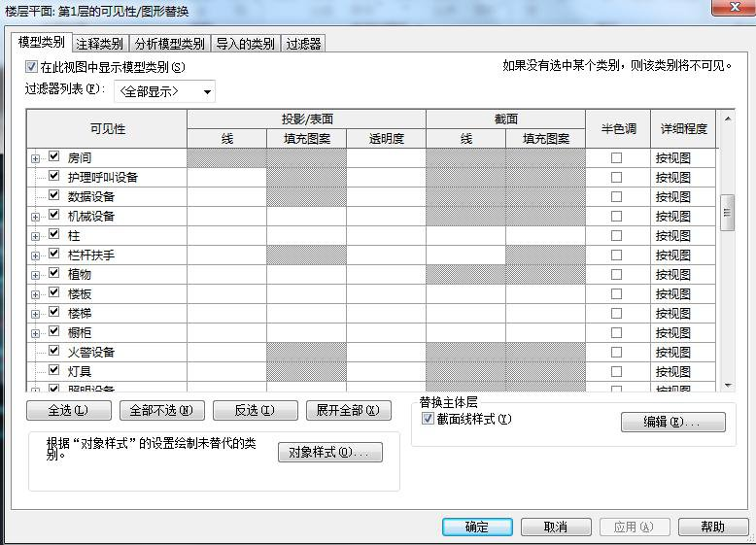The image size is (756, 545).
Task: Select cut fill pattern cell for 楼板
Action: [x=545, y=294]
